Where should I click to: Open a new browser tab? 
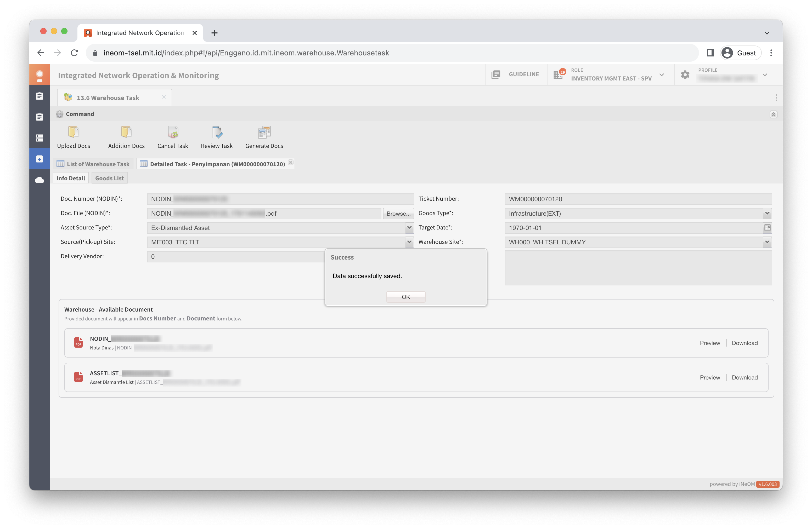(214, 33)
